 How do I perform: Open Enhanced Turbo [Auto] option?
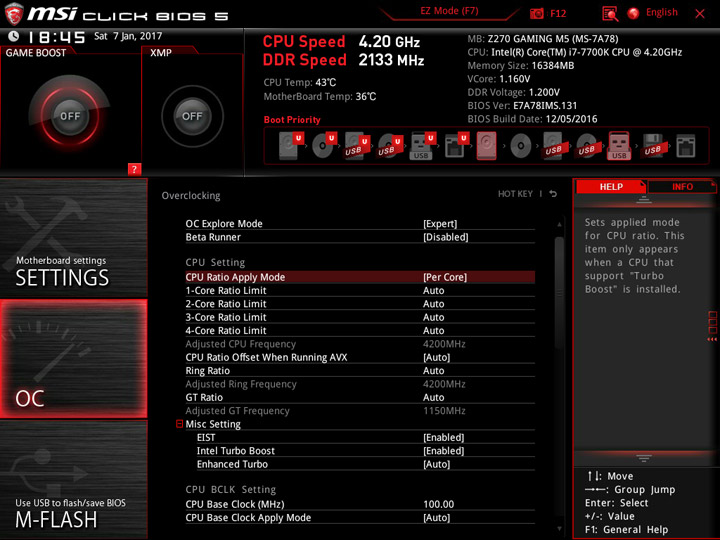(366, 464)
